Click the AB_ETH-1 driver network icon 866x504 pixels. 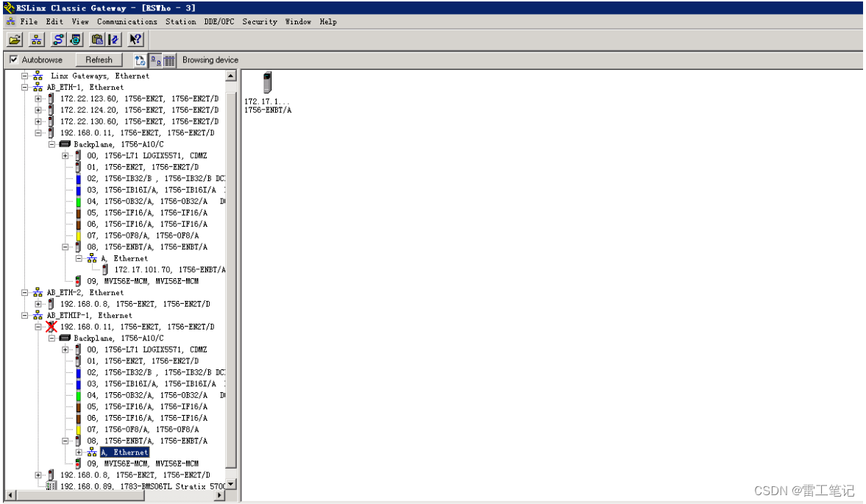38,88
